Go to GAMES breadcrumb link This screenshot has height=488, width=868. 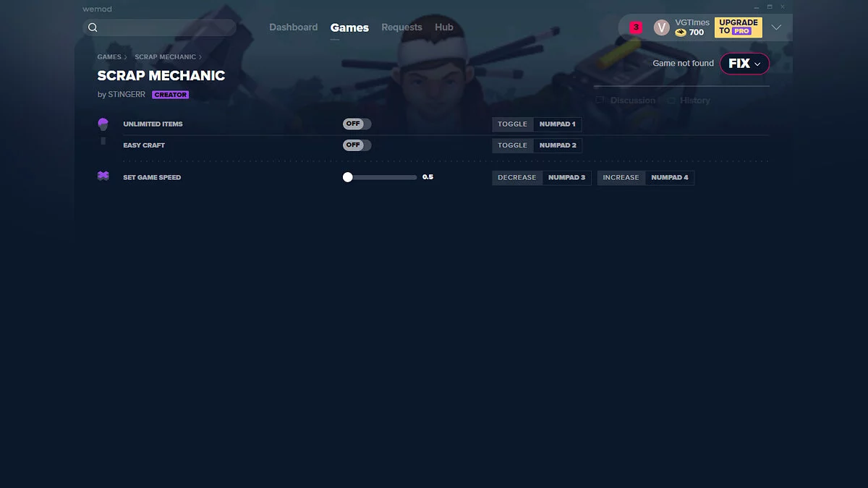tap(109, 57)
